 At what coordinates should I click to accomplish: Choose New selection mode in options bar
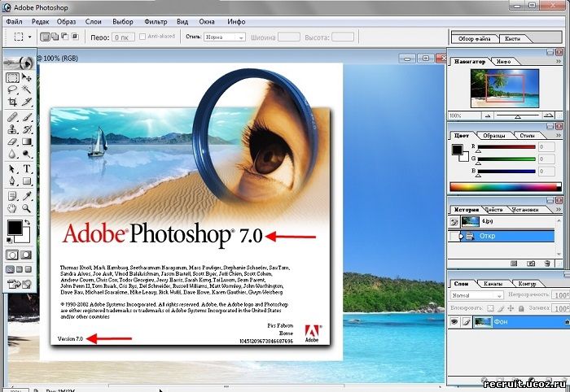coord(45,37)
